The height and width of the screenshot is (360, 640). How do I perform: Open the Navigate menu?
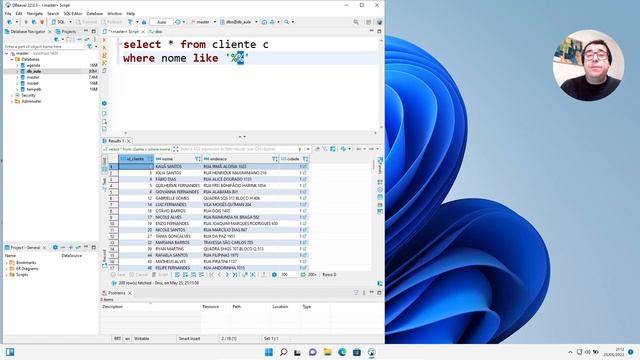(34, 13)
